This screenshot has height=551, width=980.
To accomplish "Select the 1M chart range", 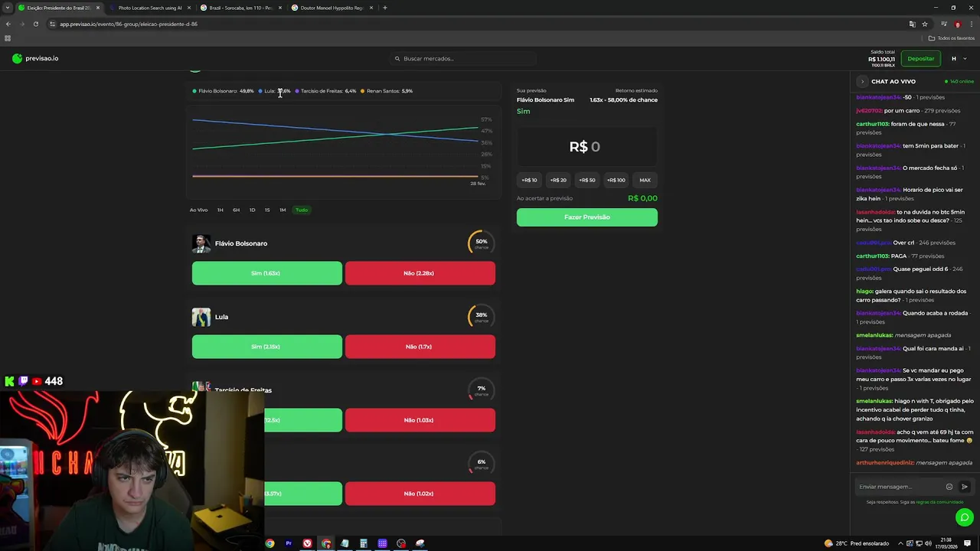I will coord(283,210).
